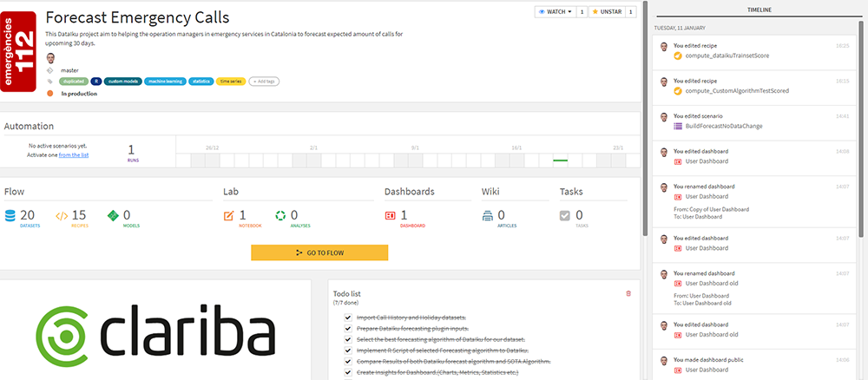Image resolution: width=868 pixels, height=380 pixels.
Task: Open compute_dataikuTrainsetScore recipe in timeline
Action: click(x=727, y=56)
